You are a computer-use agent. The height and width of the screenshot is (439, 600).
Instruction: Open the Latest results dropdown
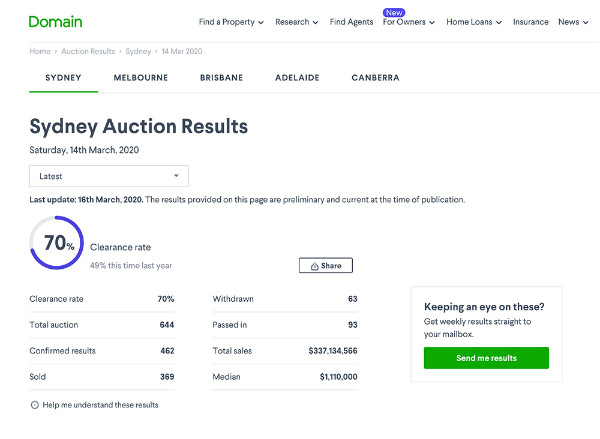109,176
